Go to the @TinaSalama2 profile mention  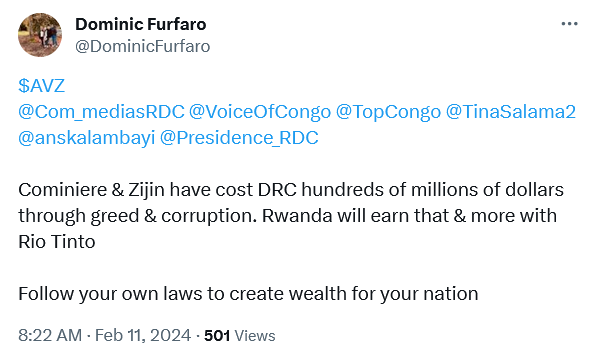(510, 112)
